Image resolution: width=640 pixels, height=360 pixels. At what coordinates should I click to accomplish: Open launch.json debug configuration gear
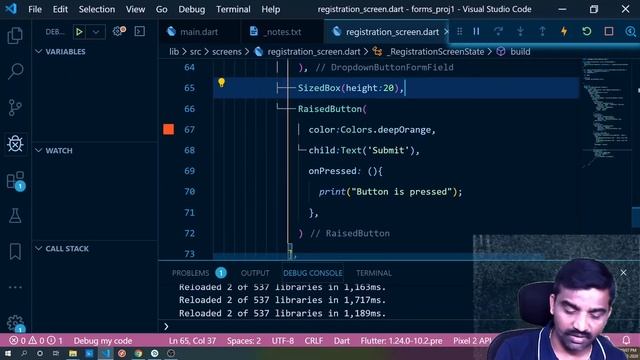(119, 31)
